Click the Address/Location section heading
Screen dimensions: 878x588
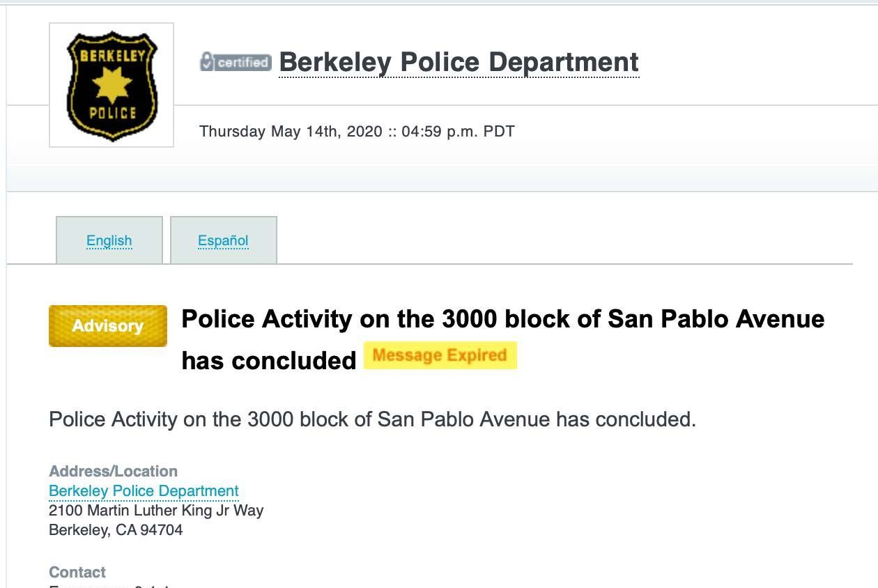coord(113,472)
